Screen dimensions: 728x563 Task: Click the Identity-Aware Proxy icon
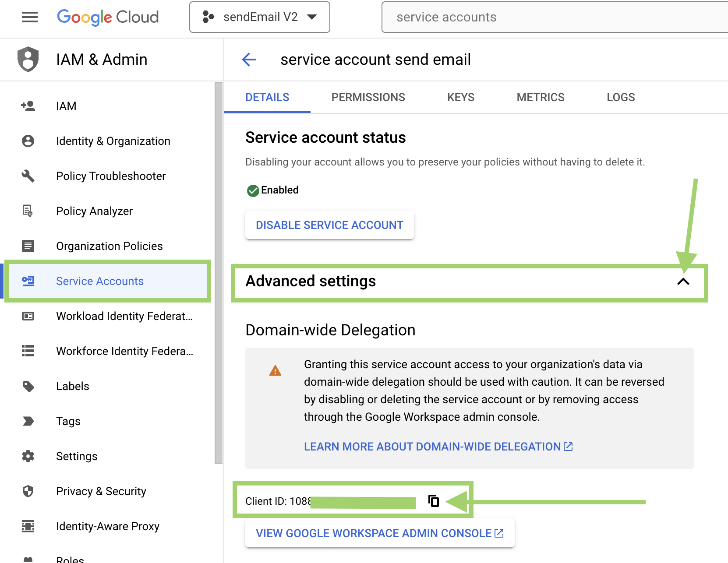[x=28, y=526]
